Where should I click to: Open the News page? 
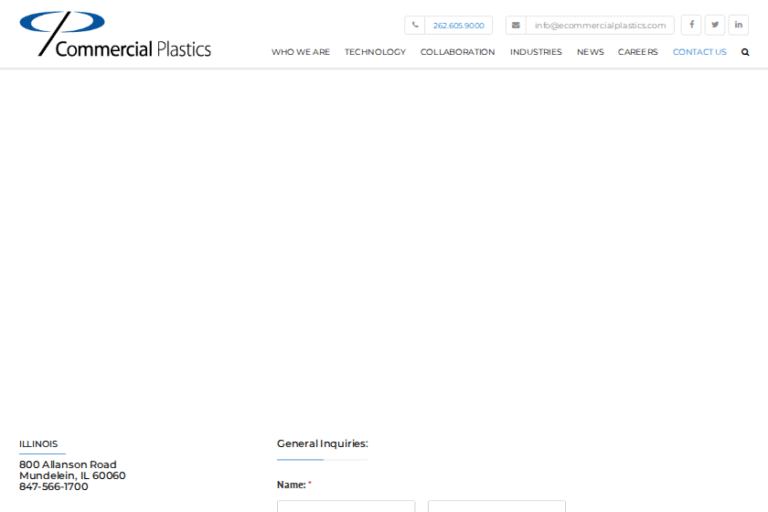[590, 52]
